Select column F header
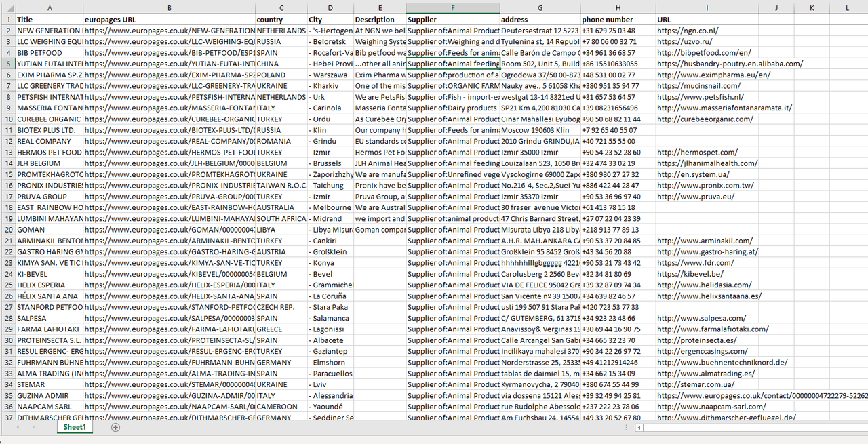The width and height of the screenshot is (868, 444). pos(453,8)
